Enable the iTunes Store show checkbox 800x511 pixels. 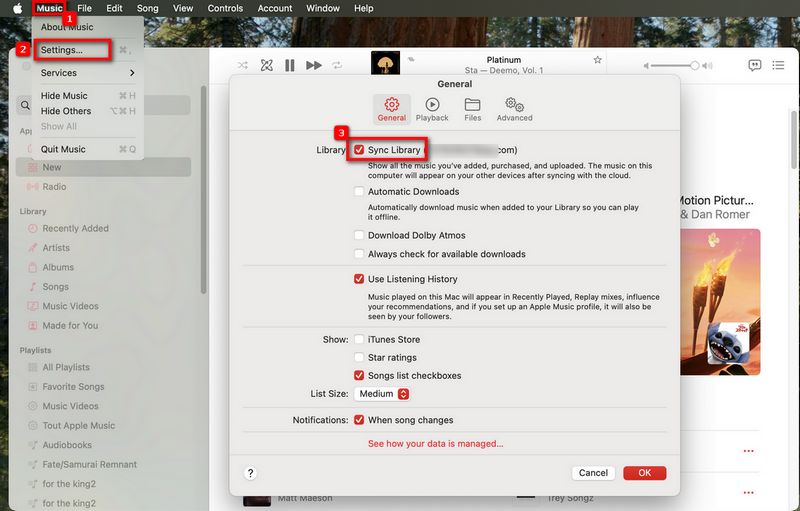tap(359, 339)
